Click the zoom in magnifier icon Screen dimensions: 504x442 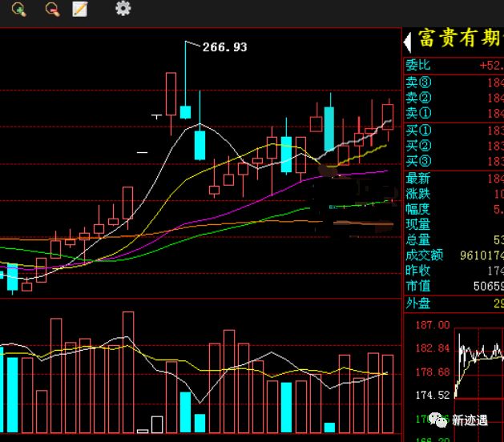pos(19,9)
